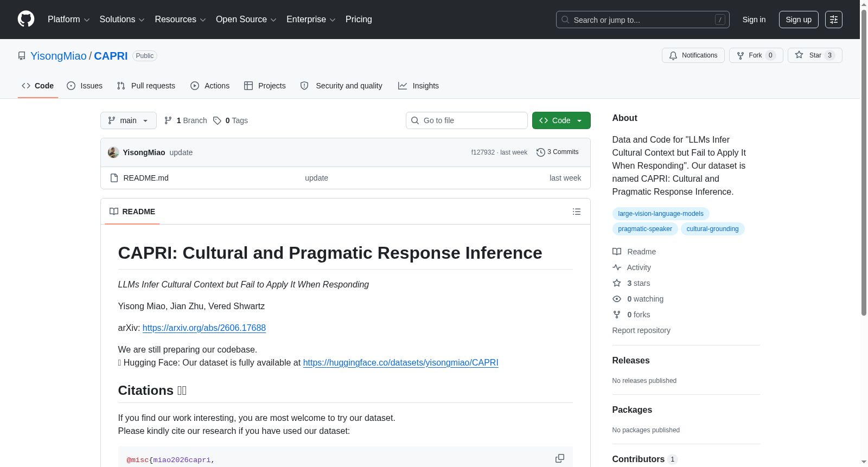Click the bell icon in Notifications
868x467 pixels.
pos(673,55)
